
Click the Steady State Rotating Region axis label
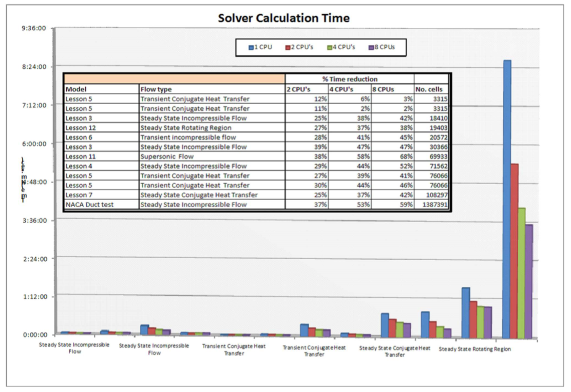[474, 349]
